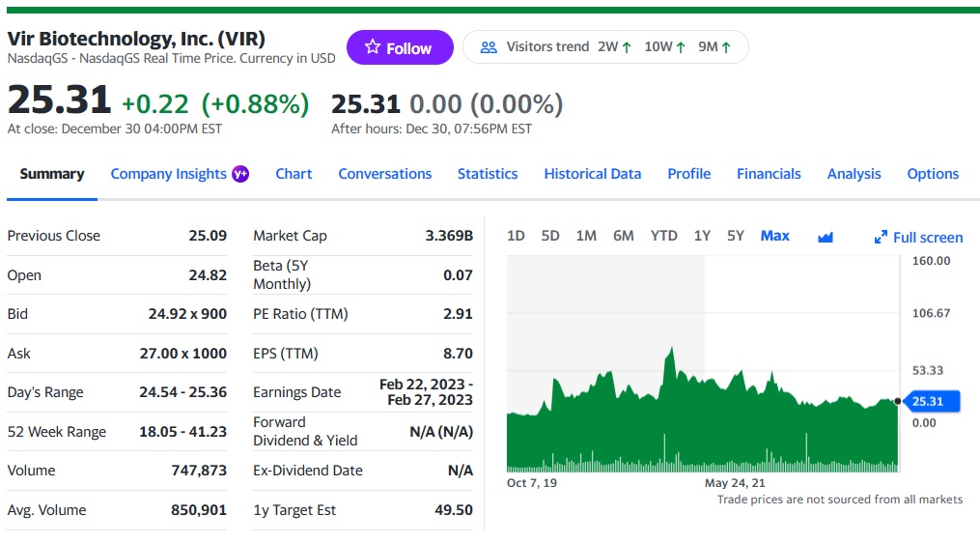Open the Options tab
The height and width of the screenshot is (543, 980).
pyautogui.click(x=933, y=174)
